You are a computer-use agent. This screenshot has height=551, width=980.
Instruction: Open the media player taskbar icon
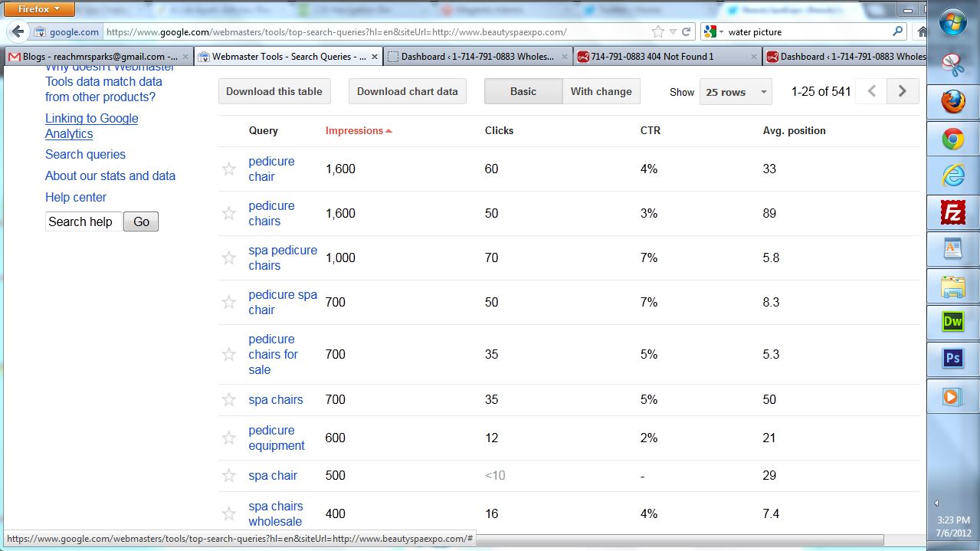point(952,396)
